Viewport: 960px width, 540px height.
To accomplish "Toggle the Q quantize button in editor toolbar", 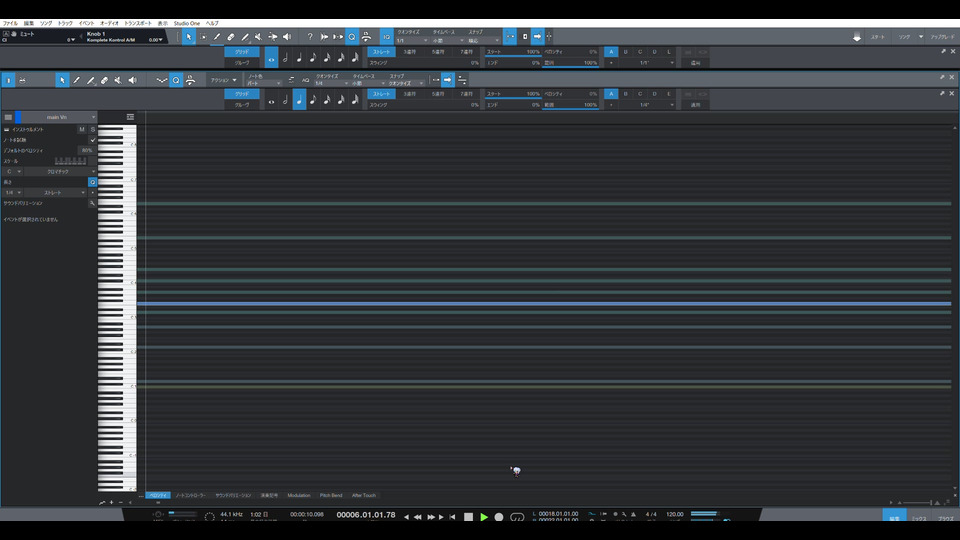I will coord(176,80).
